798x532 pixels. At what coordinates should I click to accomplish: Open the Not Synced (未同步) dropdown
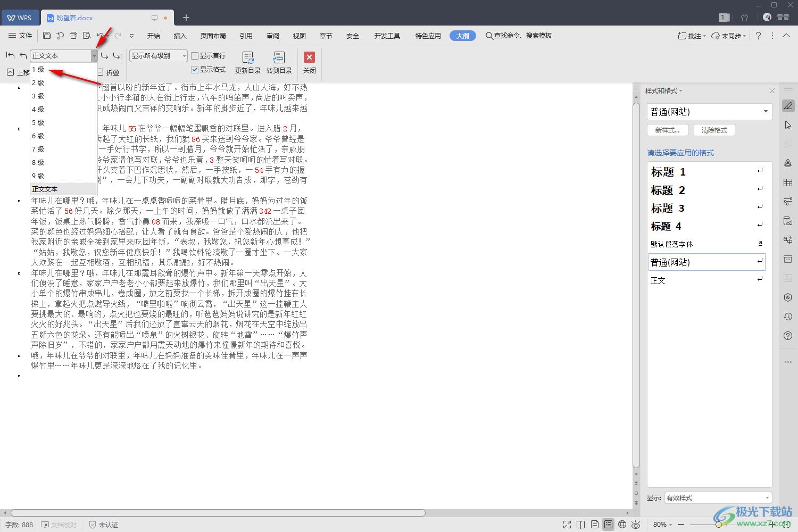(x=729, y=36)
